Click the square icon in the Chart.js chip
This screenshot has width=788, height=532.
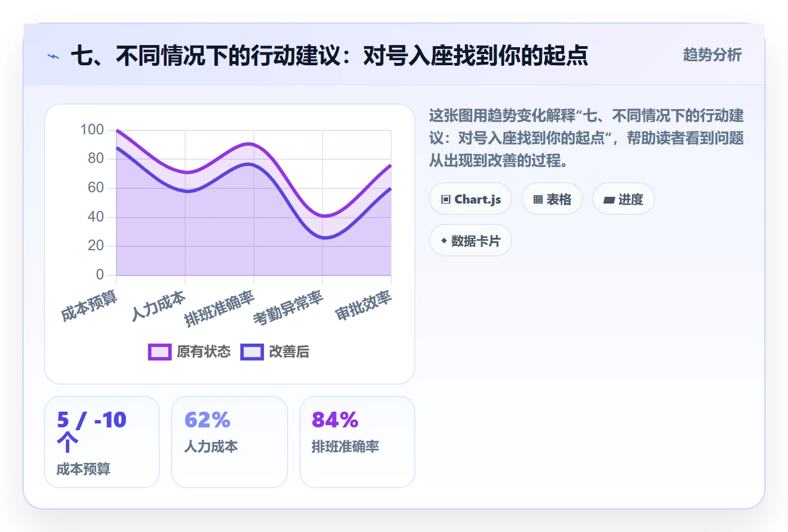coord(446,200)
